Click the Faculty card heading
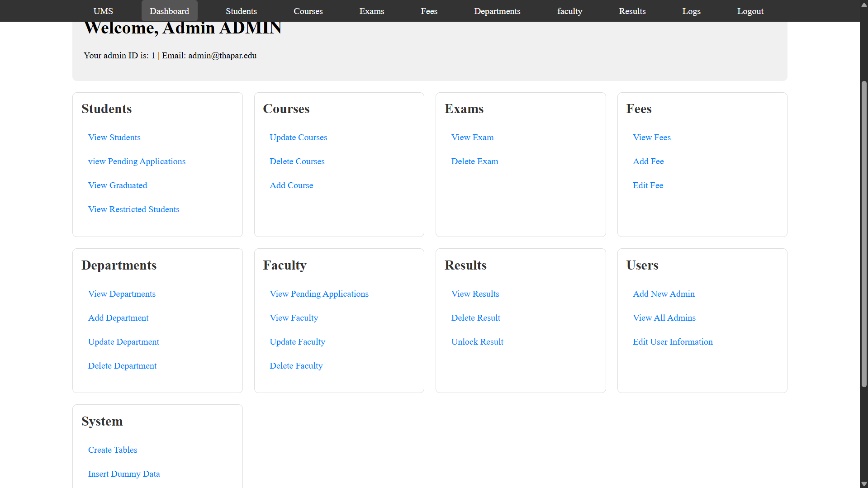Screen dimensions: 868x488 [x=285, y=265]
